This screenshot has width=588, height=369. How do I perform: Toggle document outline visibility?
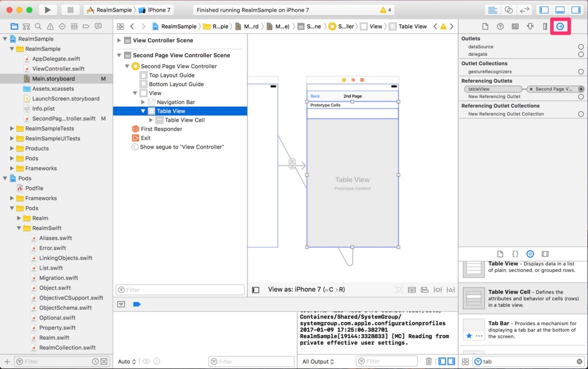pyautogui.click(x=256, y=290)
